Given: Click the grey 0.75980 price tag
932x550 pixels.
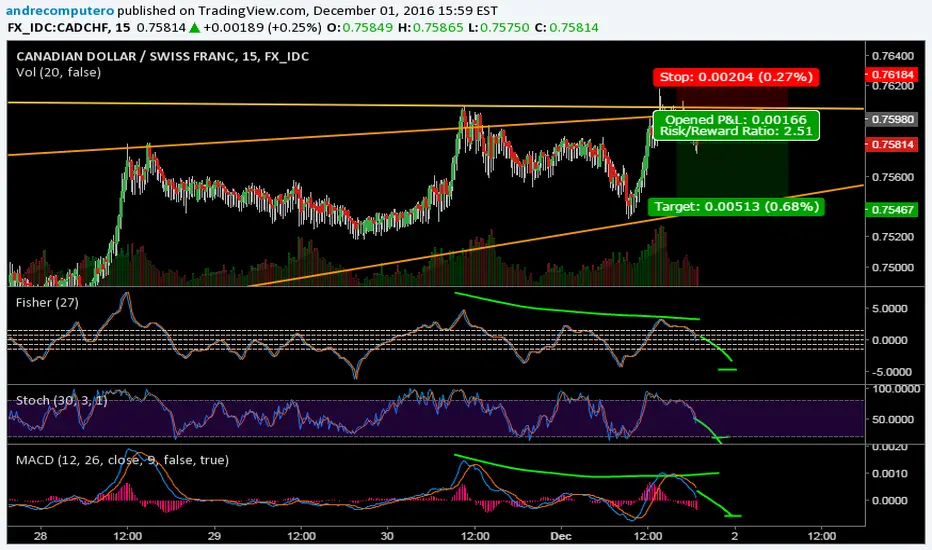Looking at the screenshot, I should tap(892, 120).
